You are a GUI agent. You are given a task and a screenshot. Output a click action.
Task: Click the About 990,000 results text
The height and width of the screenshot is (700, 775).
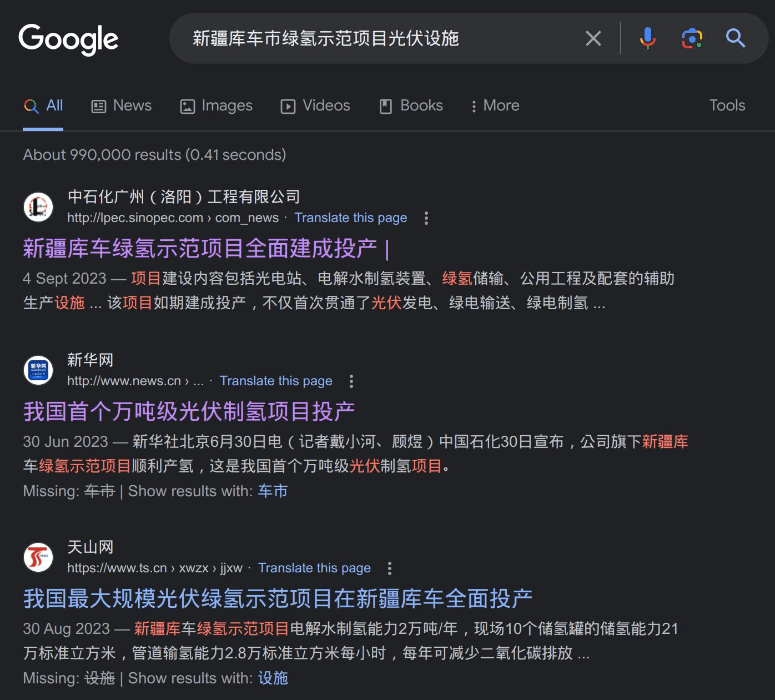tap(154, 155)
